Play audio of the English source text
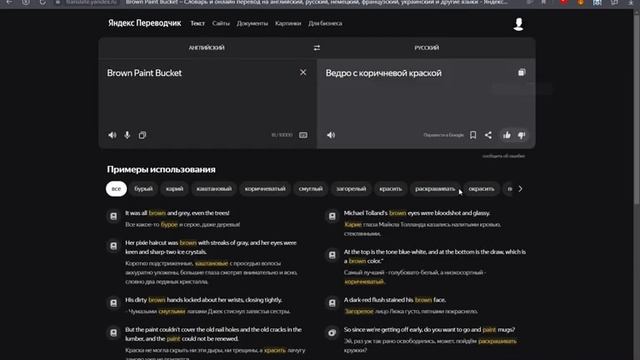 tap(112, 135)
